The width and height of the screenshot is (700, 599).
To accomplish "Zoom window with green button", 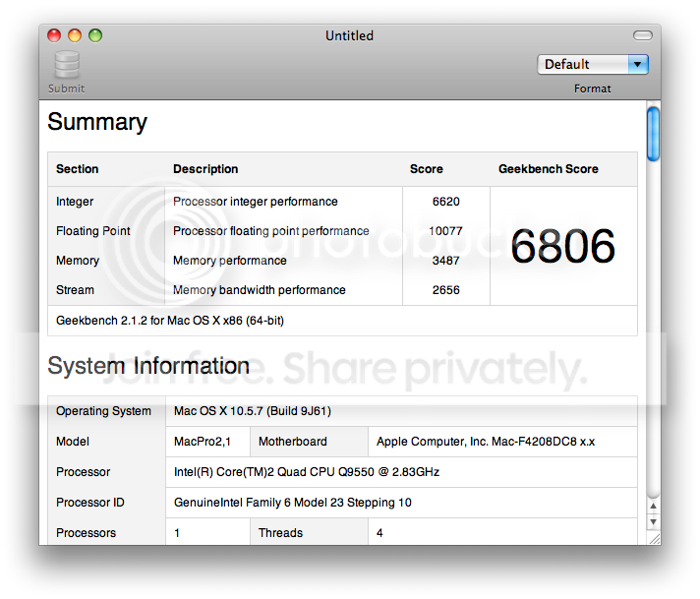I will (x=95, y=35).
